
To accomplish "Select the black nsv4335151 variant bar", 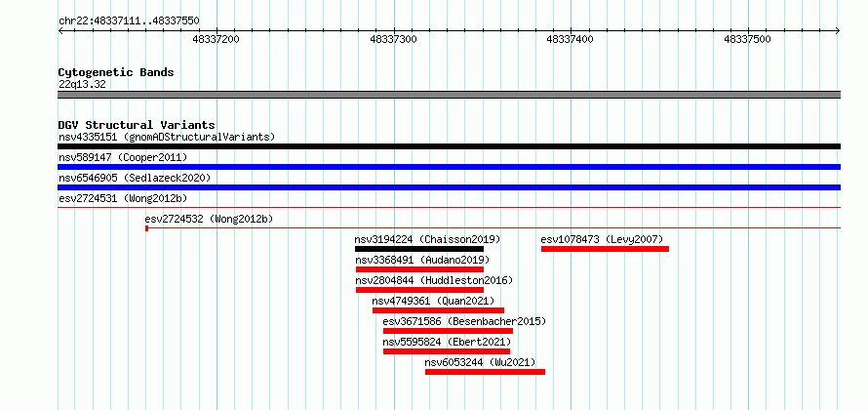I will click(449, 146).
